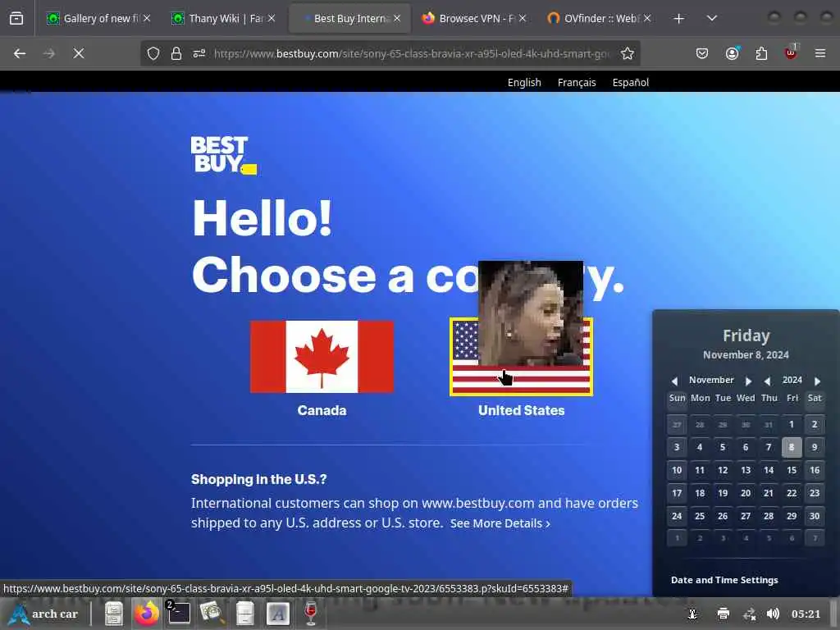This screenshot has width=840, height=630.
Task: Open file manager cabinet icon in taskbar
Action: click(x=113, y=614)
